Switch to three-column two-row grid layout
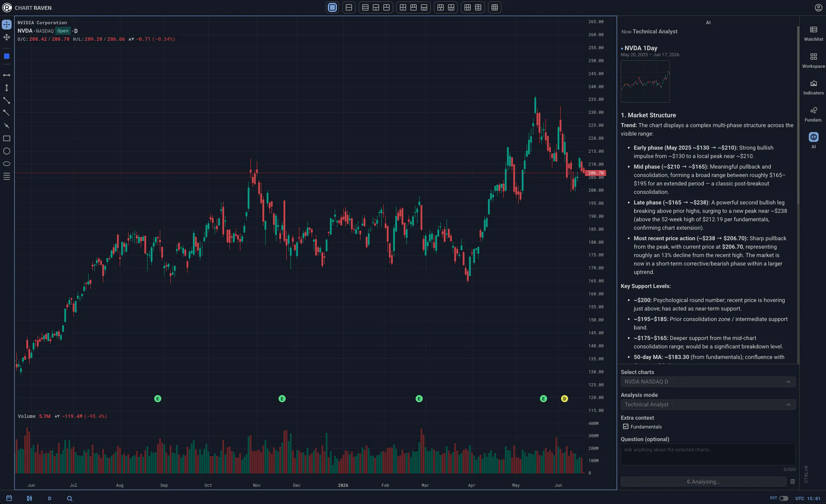826x504 pixels. [468, 7]
